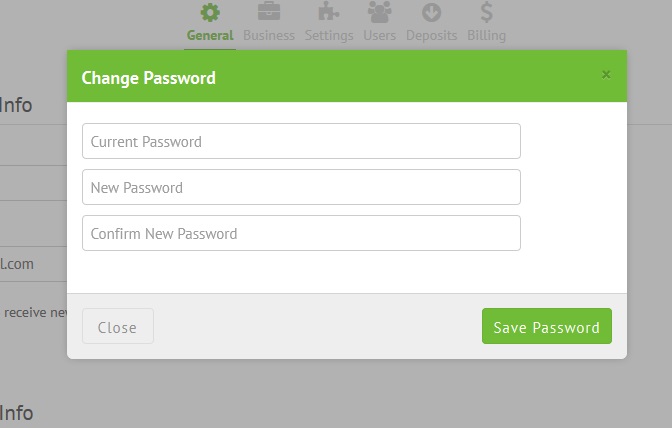This screenshot has width=672, height=428.
Task: Select the Deposits tab label
Action: pyautogui.click(x=431, y=36)
